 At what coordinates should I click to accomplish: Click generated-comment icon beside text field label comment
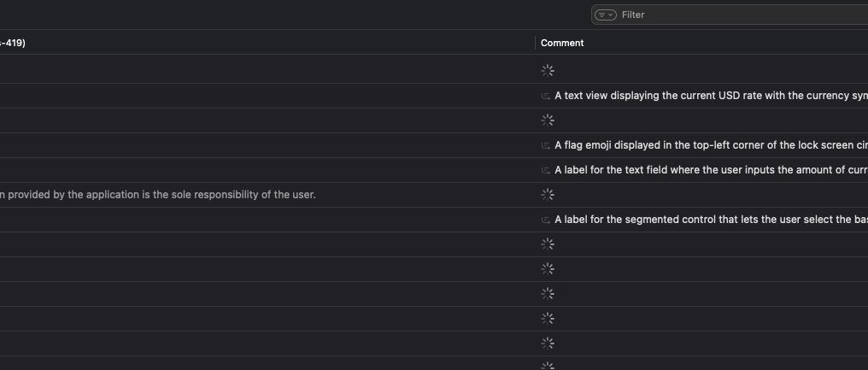point(546,171)
